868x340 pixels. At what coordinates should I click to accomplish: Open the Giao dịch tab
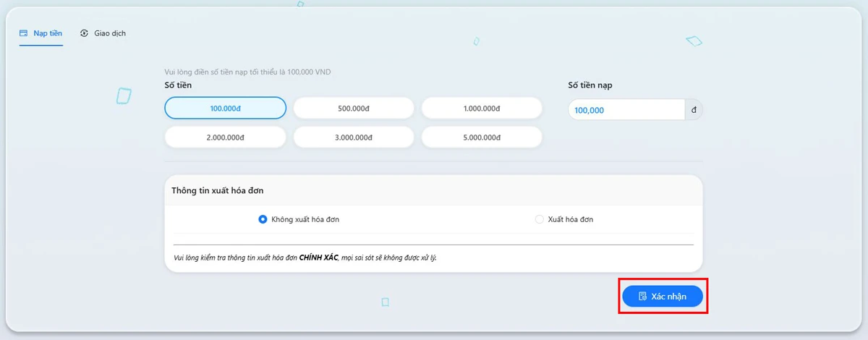(x=109, y=33)
